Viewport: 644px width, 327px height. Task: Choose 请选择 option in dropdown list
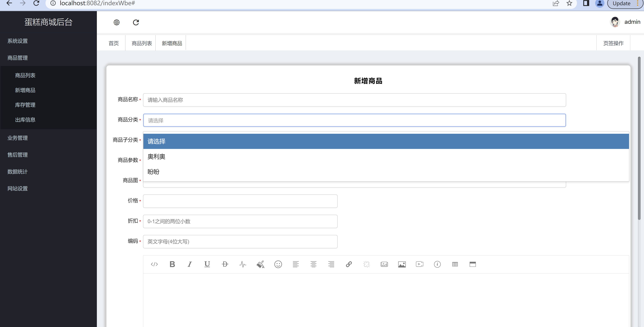click(x=386, y=141)
